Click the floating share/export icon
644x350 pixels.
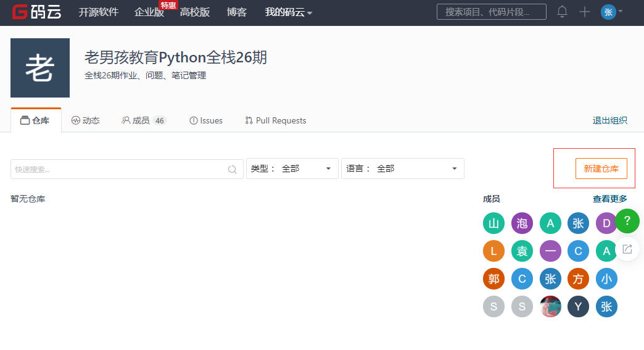[627, 249]
